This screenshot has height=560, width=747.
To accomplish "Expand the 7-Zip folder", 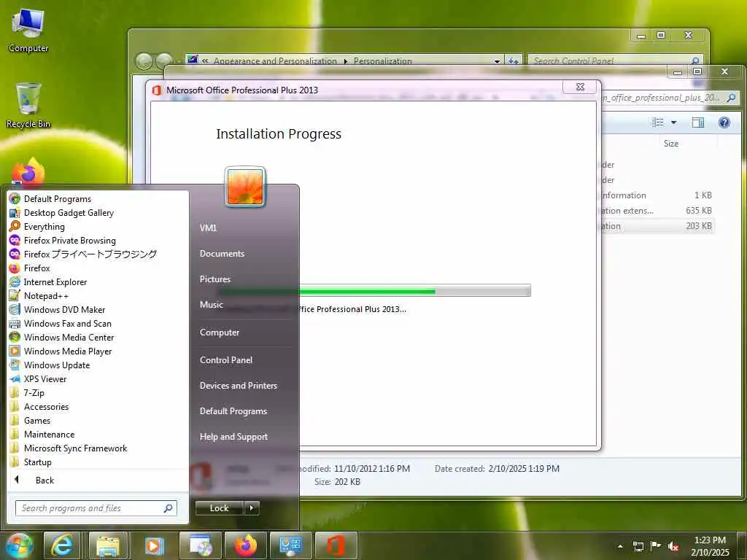I will click(34, 393).
